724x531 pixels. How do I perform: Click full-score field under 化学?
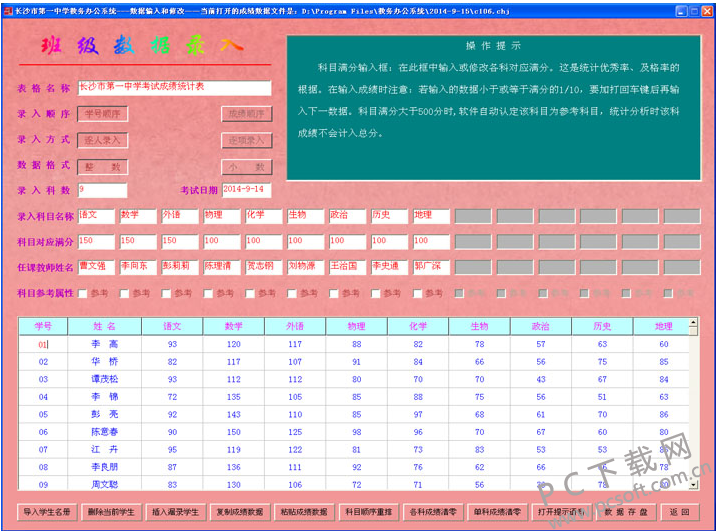coord(264,241)
